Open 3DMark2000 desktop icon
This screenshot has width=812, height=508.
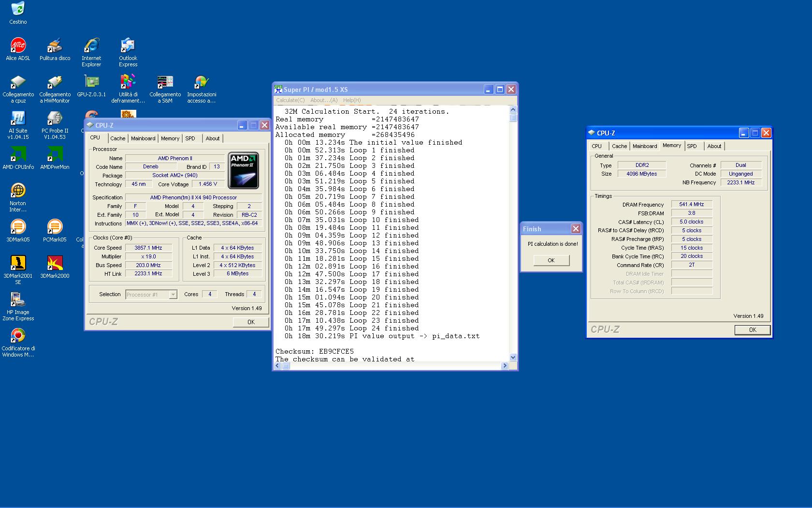pos(55,267)
